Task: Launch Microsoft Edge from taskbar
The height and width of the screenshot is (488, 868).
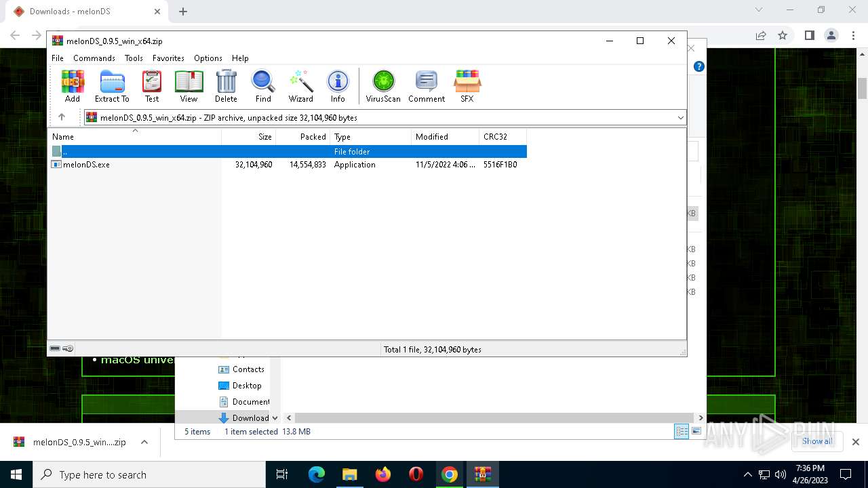Action: tap(317, 474)
